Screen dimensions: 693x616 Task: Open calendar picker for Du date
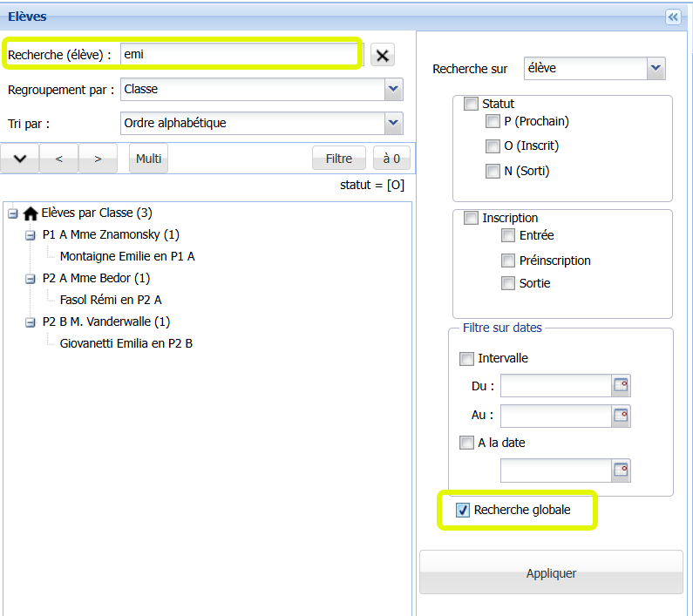pyautogui.click(x=621, y=386)
